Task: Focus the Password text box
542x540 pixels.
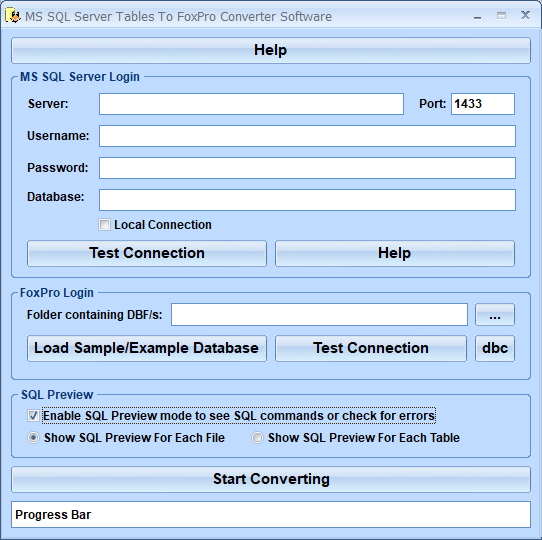Action: coord(307,168)
